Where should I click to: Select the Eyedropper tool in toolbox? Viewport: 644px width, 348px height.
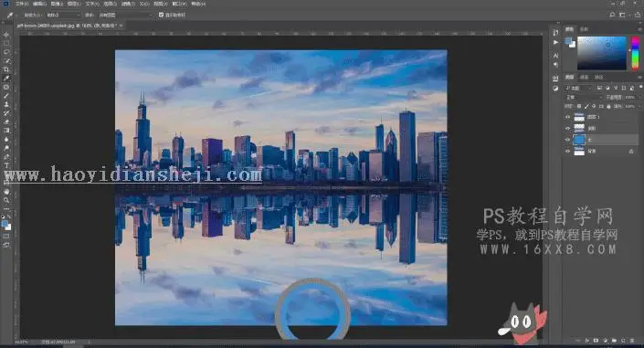(x=6, y=78)
